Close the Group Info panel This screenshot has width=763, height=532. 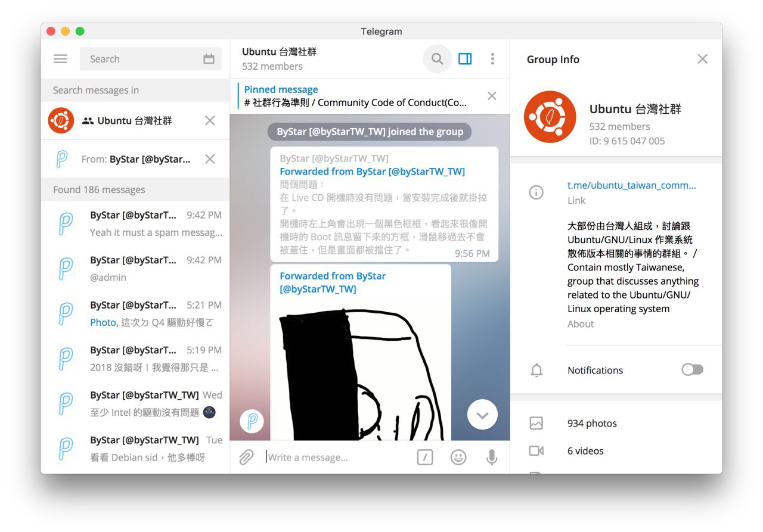tap(703, 59)
